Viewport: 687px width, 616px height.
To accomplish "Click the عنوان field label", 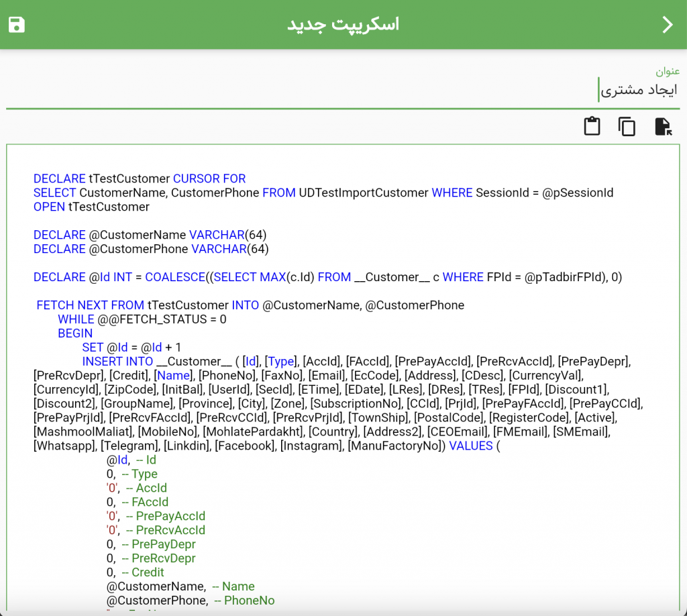I will [x=668, y=71].
